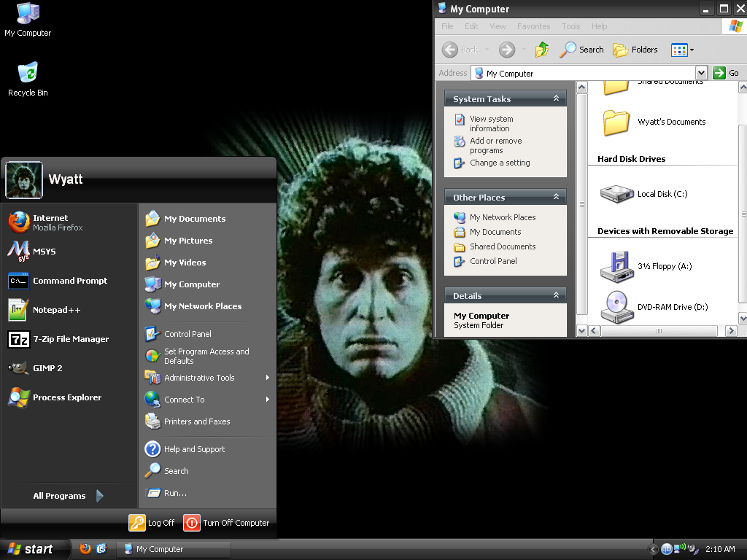
Task: Open the View menu
Action: 498,26
